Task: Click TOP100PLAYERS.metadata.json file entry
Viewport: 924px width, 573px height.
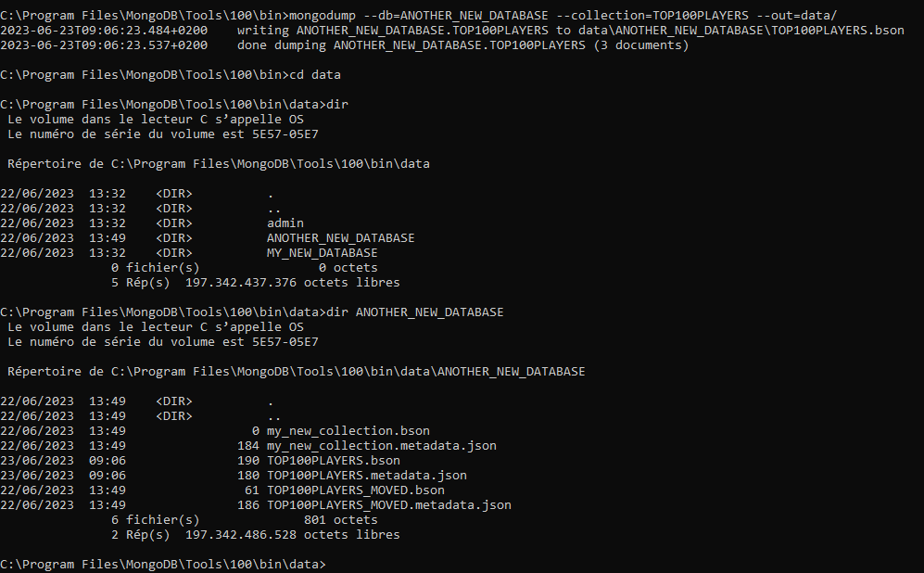Action: tap(366, 475)
